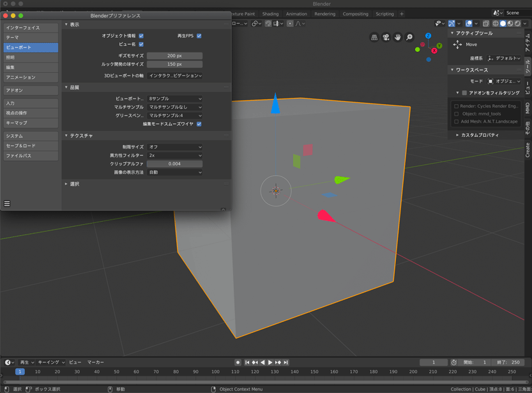Open 制限サイズ dropdown
Image resolution: width=532 pixels, height=393 pixels.
[175, 147]
